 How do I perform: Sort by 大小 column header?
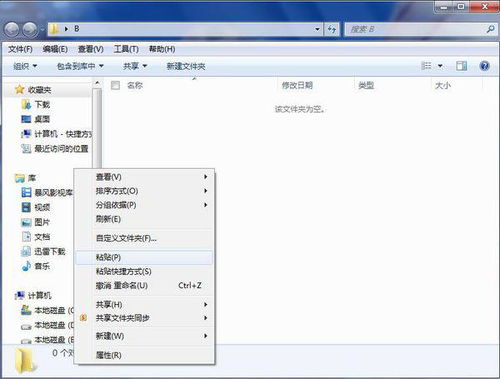pyautogui.click(x=443, y=85)
